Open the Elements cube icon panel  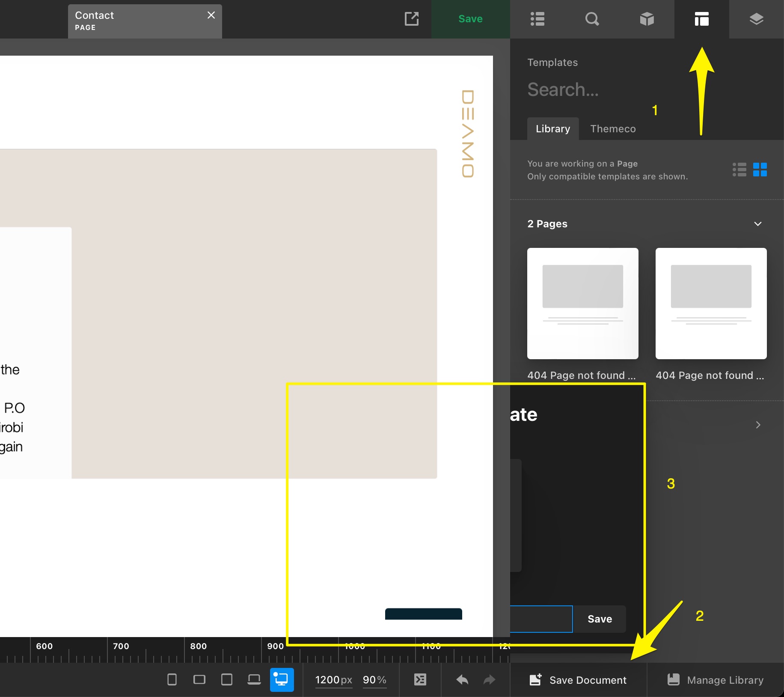[x=647, y=19]
